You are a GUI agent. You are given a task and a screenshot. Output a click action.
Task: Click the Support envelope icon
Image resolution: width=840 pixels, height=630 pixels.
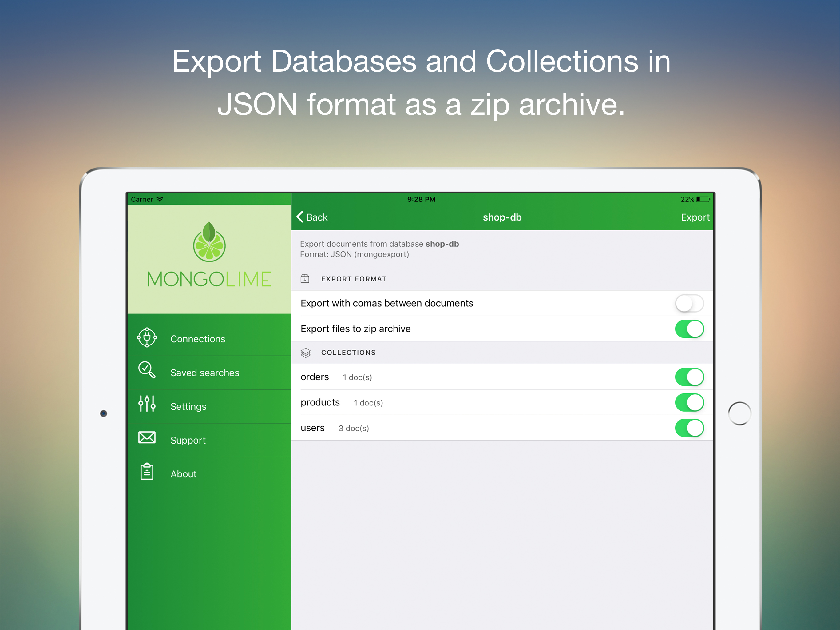click(x=147, y=437)
